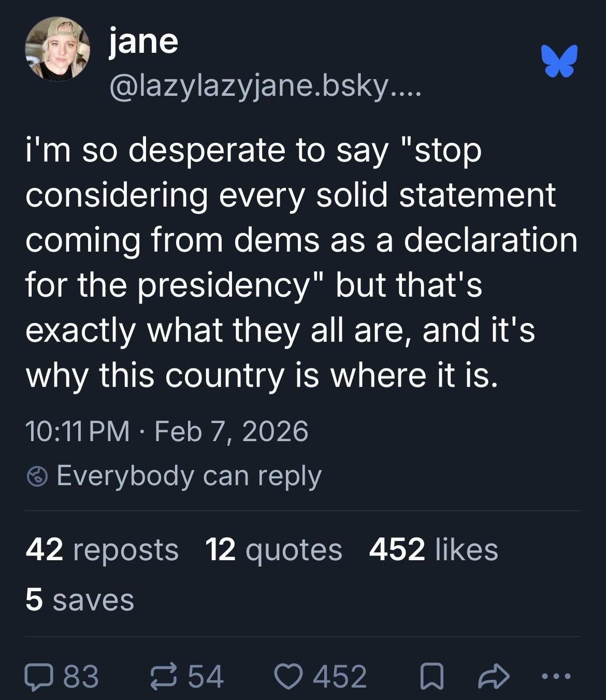Open jane's profile picture

coord(57,49)
